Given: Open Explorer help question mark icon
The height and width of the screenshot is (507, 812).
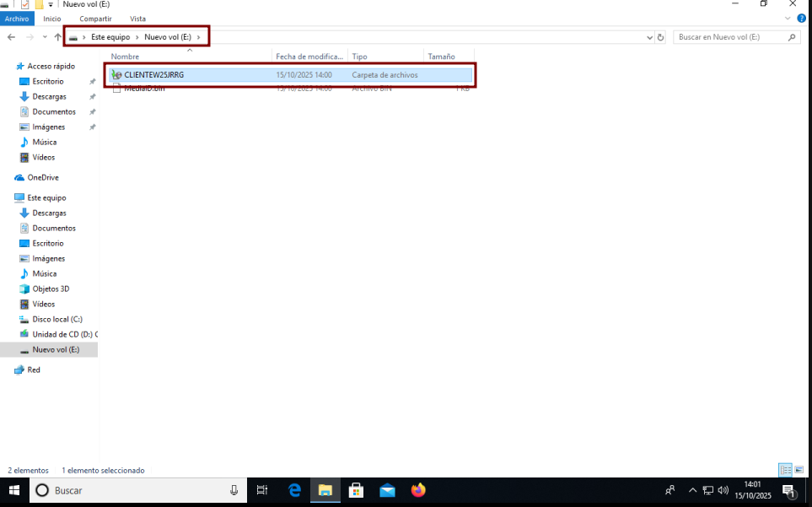Looking at the screenshot, I should (x=801, y=19).
